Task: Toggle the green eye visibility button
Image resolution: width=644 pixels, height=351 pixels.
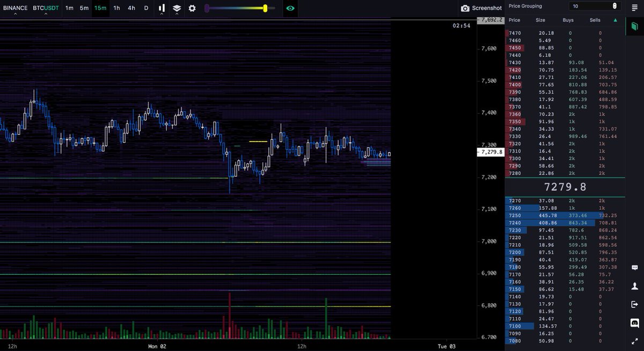Action: [290, 9]
